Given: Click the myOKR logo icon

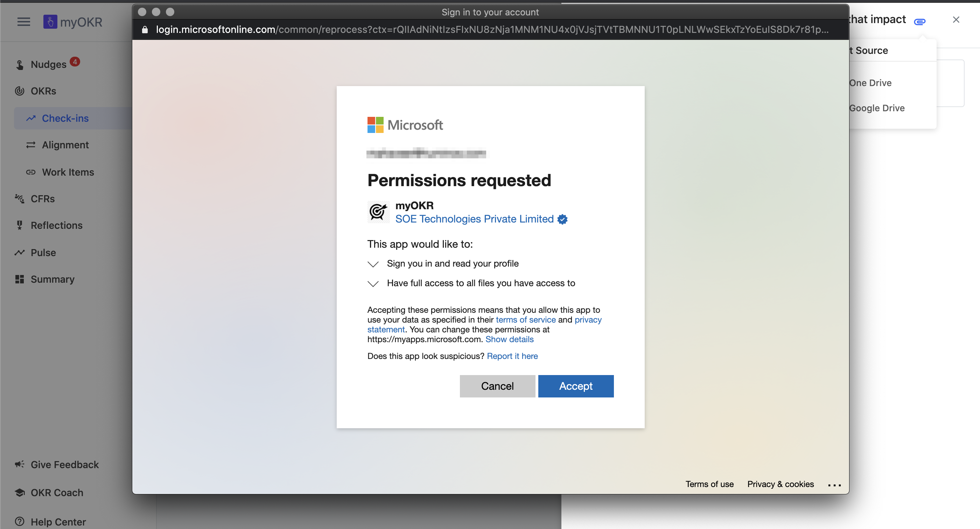Looking at the screenshot, I should coord(50,22).
